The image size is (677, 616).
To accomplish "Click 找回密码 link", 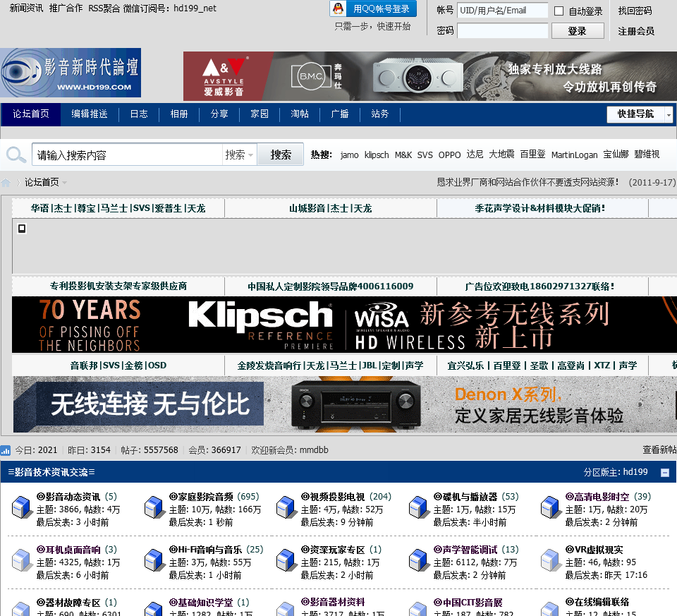I will (635, 11).
